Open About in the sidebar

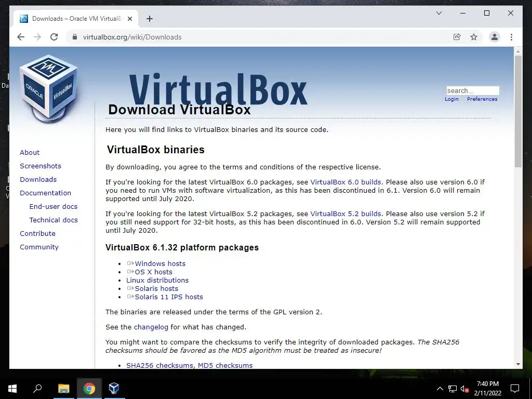click(30, 152)
